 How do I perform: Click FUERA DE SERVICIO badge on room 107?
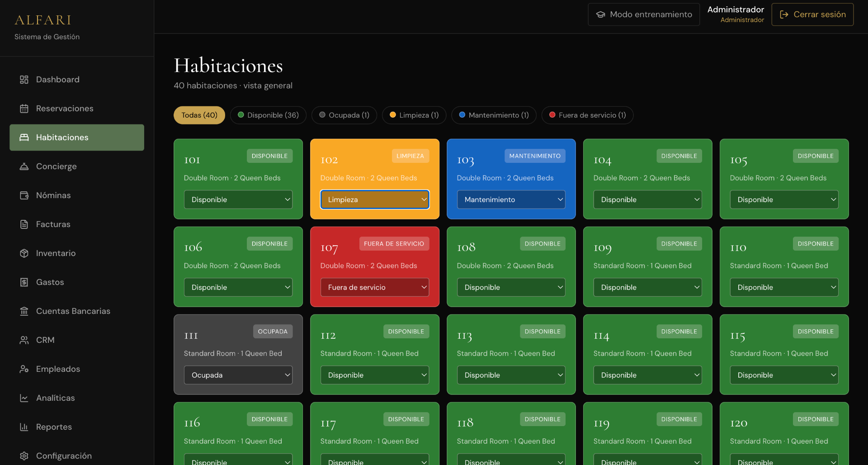[x=394, y=244]
